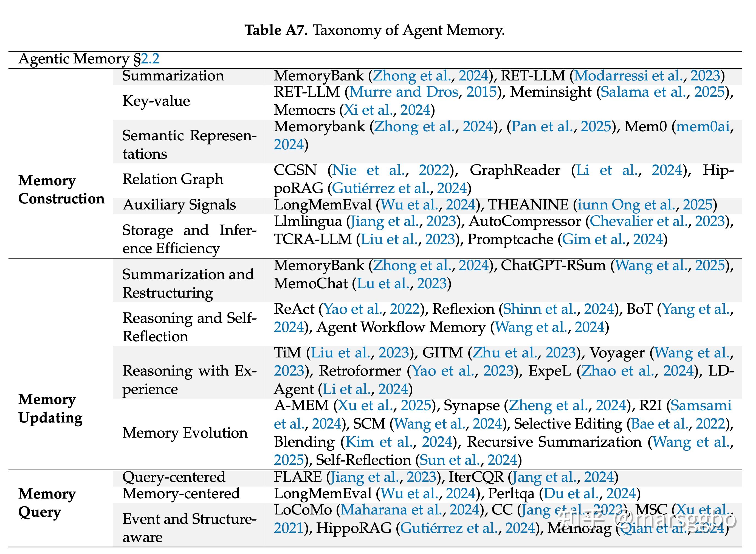Click the "Relation Graph" cell

[173, 180]
